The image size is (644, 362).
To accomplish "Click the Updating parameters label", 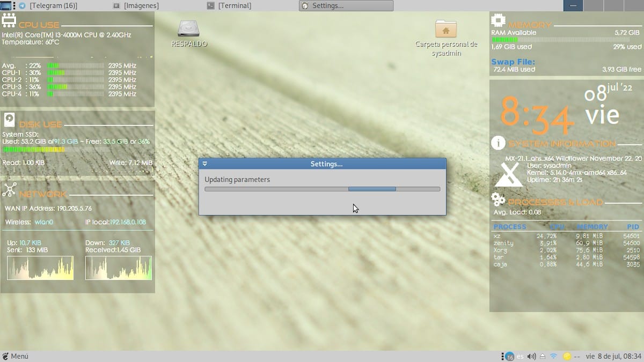I will pos(237,180).
